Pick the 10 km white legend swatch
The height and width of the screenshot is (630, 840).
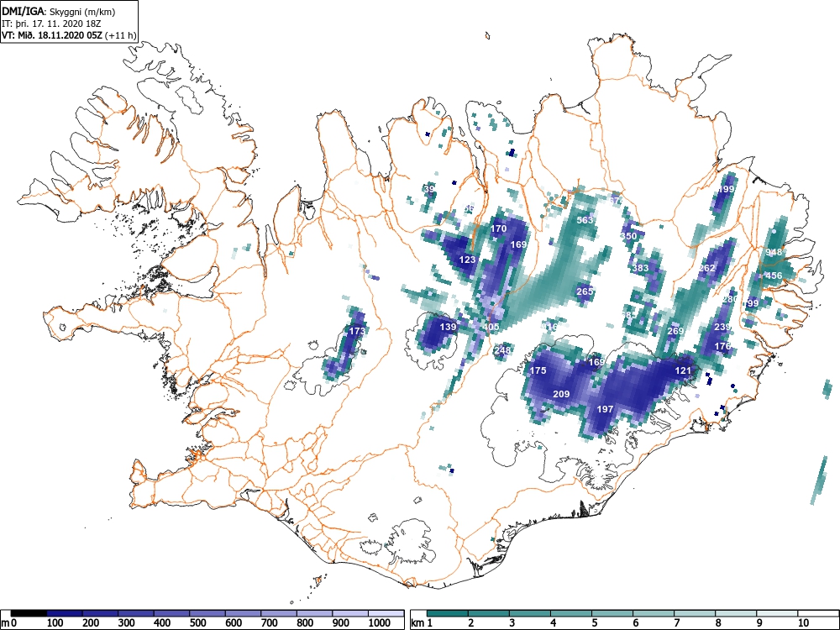click(818, 613)
